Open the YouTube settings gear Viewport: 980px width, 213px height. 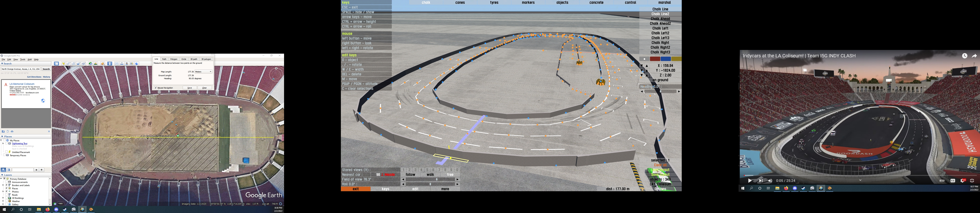962,181
